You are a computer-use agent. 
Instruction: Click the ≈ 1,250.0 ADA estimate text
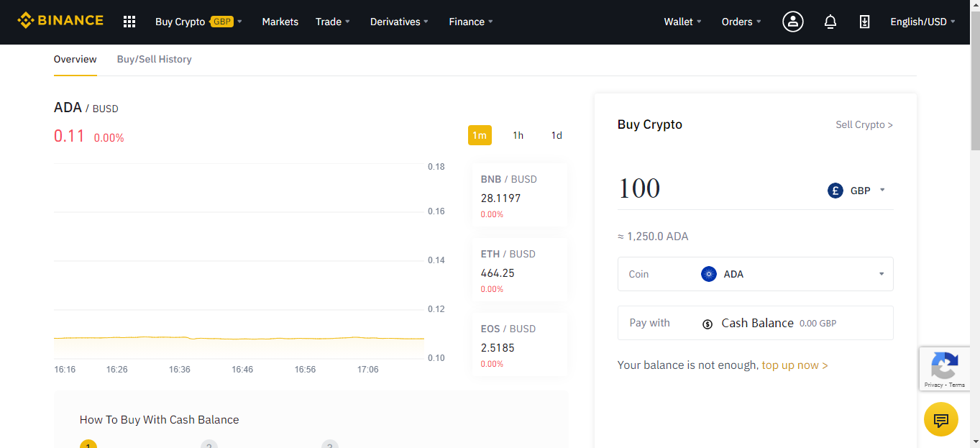point(653,237)
